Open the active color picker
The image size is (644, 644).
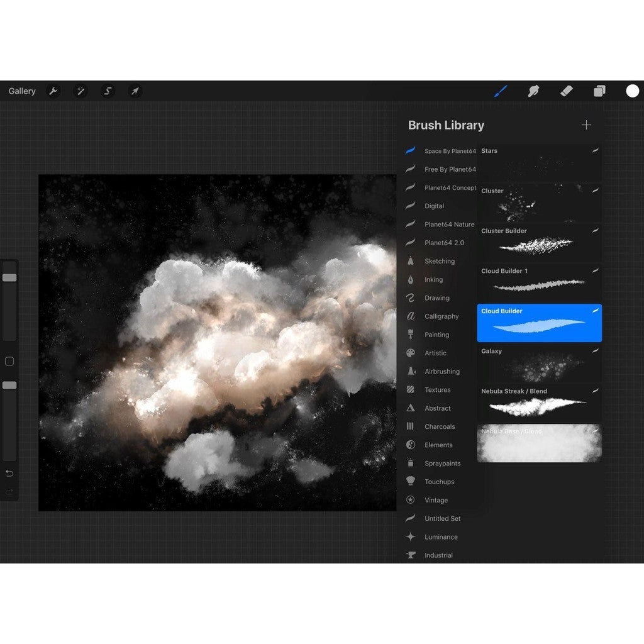[631, 91]
